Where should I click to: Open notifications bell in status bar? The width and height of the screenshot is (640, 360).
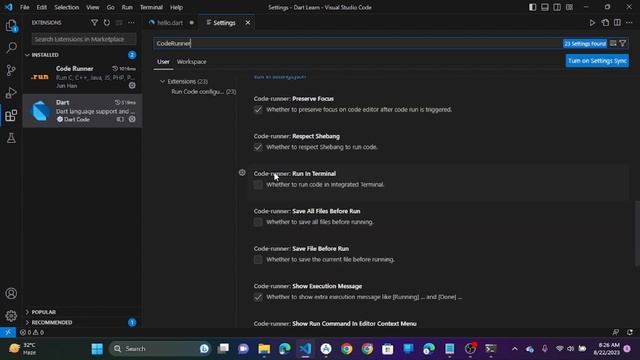[630, 332]
